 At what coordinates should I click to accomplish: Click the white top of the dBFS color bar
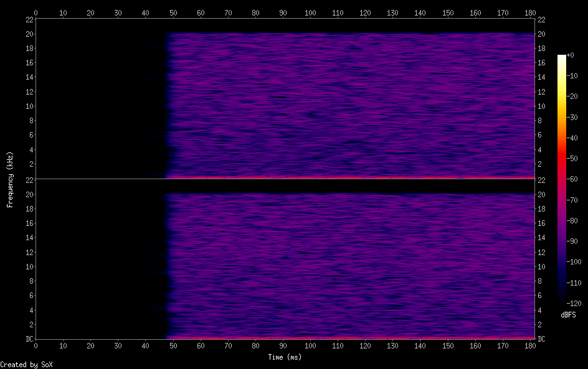click(x=561, y=58)
